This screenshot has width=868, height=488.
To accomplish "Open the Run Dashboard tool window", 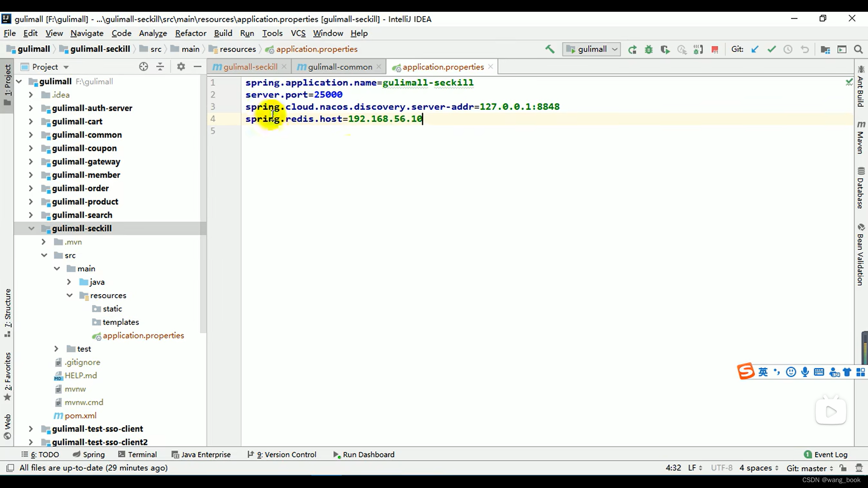I will pos(364,455).
